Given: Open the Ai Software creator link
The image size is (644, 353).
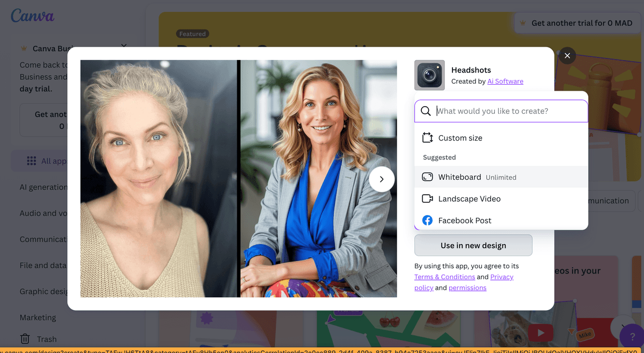Looking at the screenshot, I should pos(505,81).
